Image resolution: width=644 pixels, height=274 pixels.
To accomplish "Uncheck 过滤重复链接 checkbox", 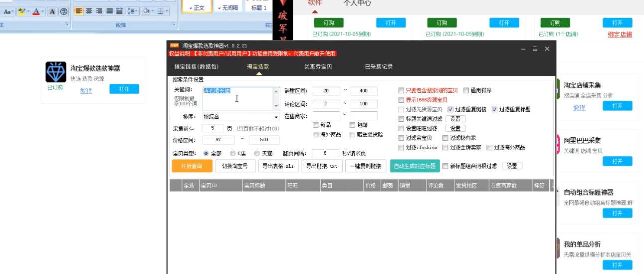I will [450, 109].
